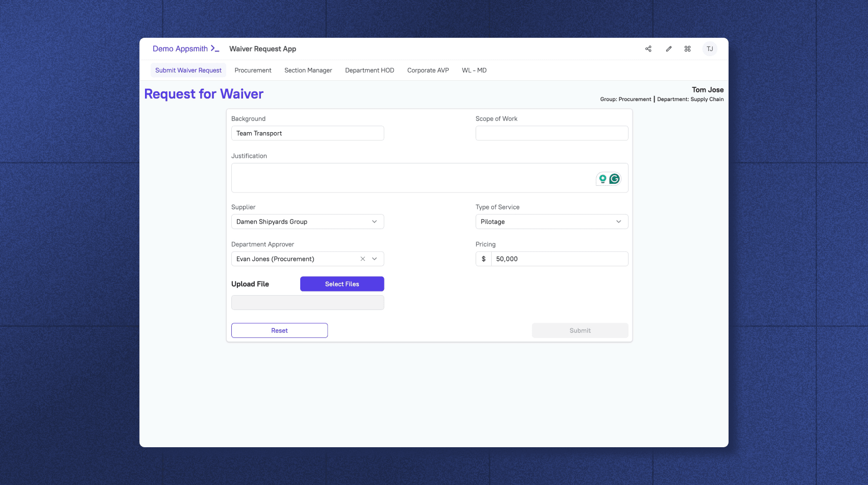Click the TJ user avatar
Viewport: 868px width, 485px height.
pos(709,48)
